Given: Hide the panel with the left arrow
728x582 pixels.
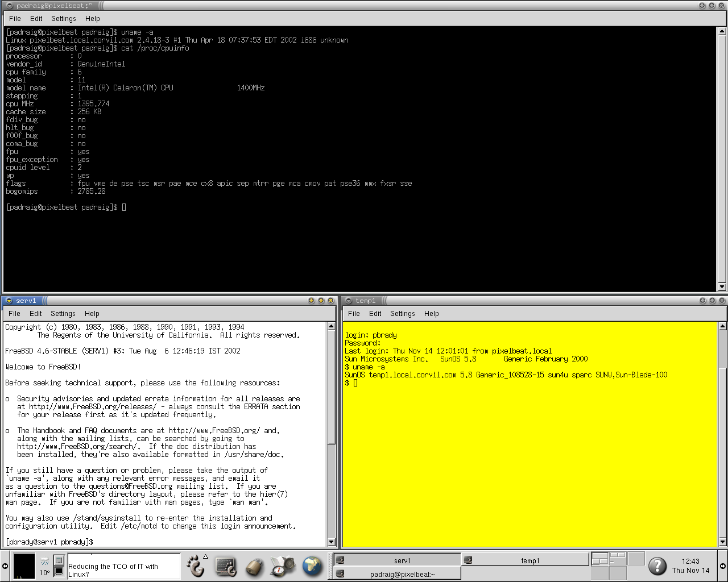Looking at the screenshot, I should pyautogui.click(x=5, y=566).
